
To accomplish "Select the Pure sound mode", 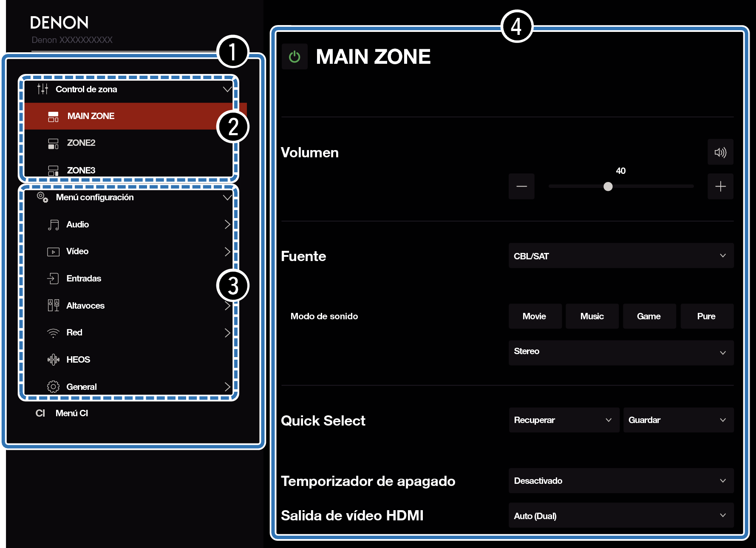I will (707, 316).
